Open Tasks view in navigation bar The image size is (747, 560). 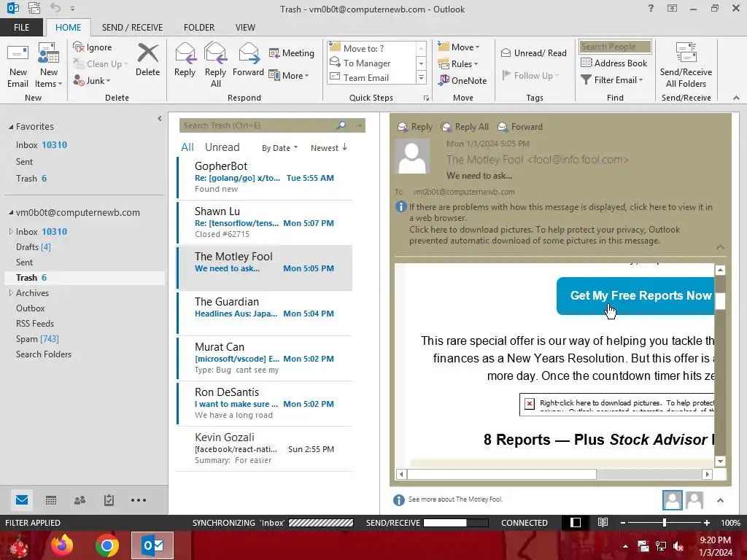[x=109, y=500]
